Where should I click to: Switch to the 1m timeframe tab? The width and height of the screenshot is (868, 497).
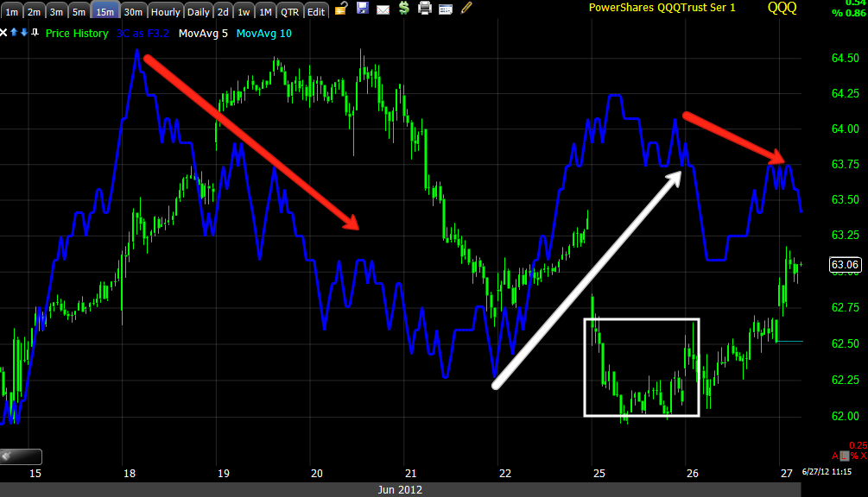click(11, 11)
